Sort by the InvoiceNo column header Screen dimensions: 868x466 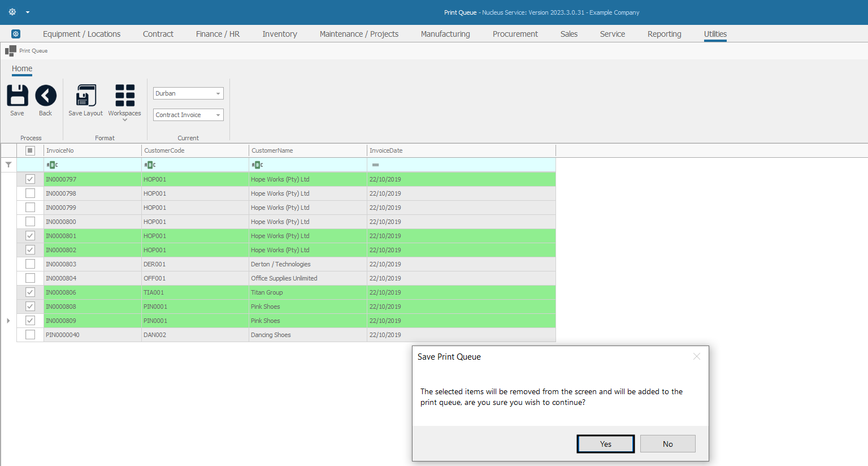coord(93,150)
